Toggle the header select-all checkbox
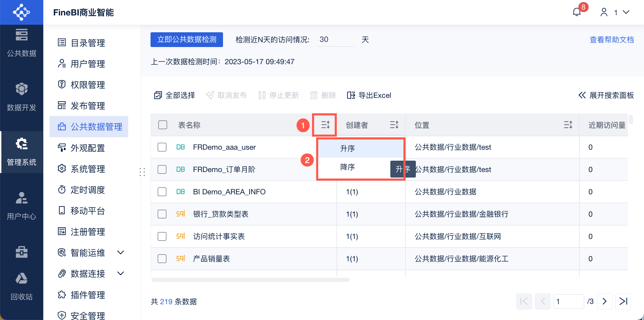644x320 pixels. 163,125
